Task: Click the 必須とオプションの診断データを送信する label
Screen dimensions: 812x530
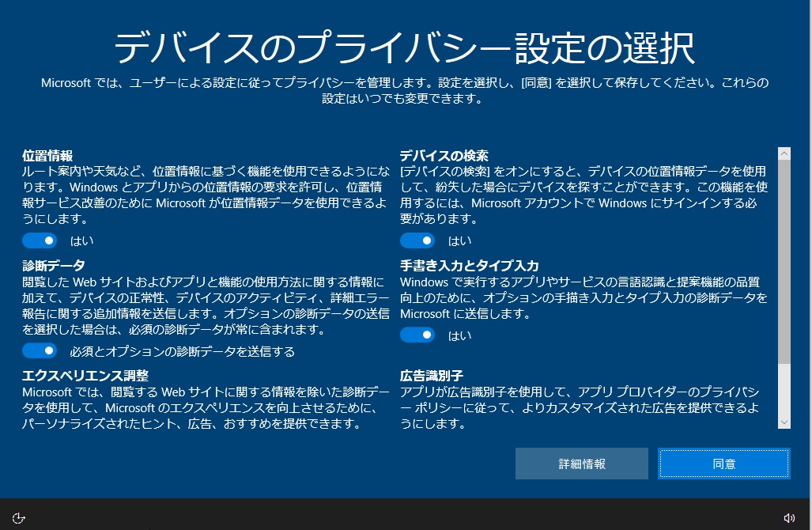Action: click(x=183, y=351)
